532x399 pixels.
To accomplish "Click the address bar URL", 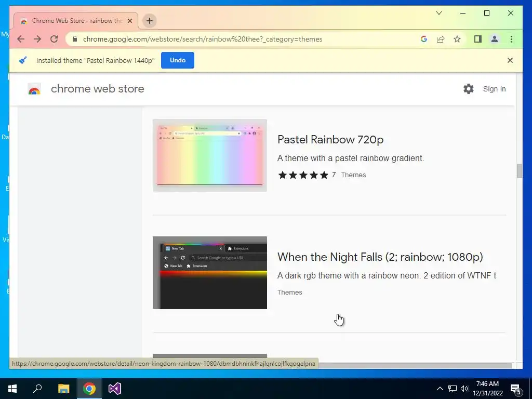I will (203, 39).
